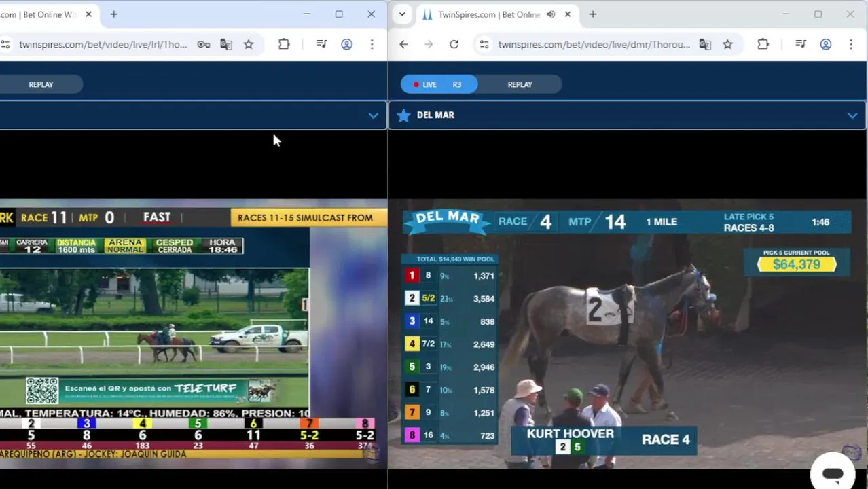Bookmark the page in left browser window
The image size is (868, 489).
click(x=249, y=44)
